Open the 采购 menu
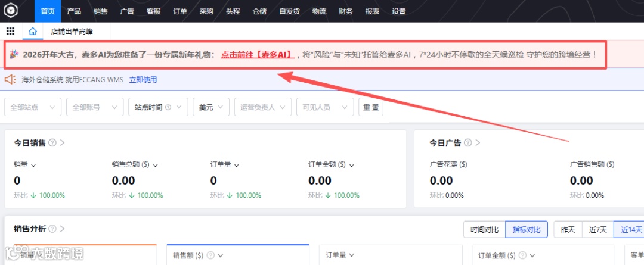This screenshot has width=644, height=265. click(x=206, y=11)
